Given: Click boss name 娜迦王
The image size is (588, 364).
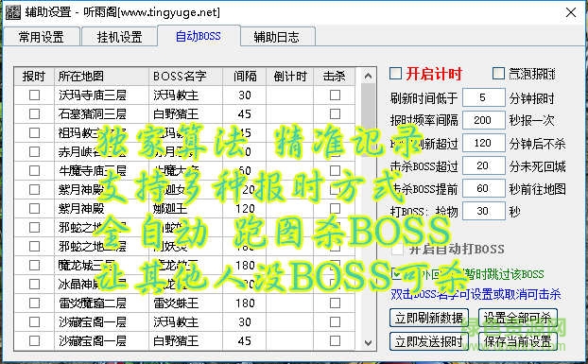Looking at the screenshot, I should (x=170, y=208).
